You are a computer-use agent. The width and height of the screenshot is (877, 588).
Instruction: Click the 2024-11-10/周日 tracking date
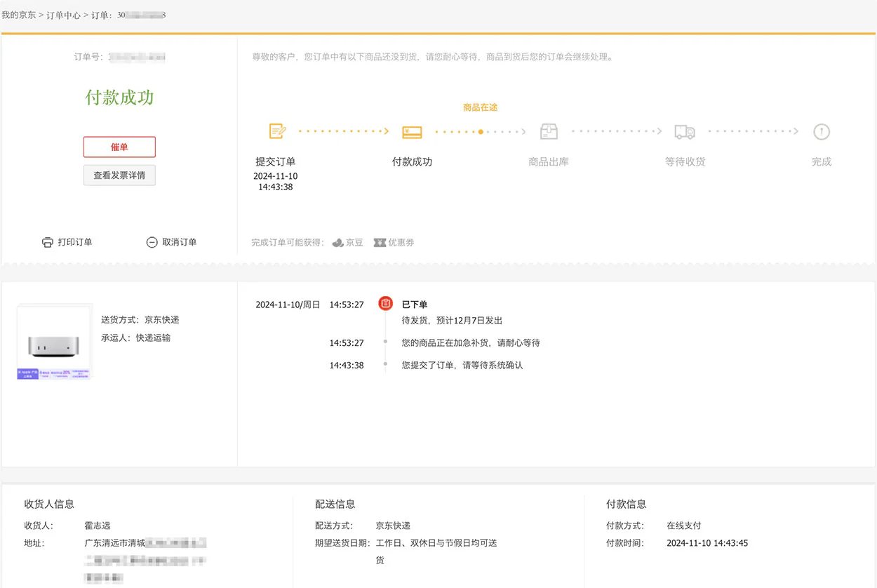[x=288, y=305]
